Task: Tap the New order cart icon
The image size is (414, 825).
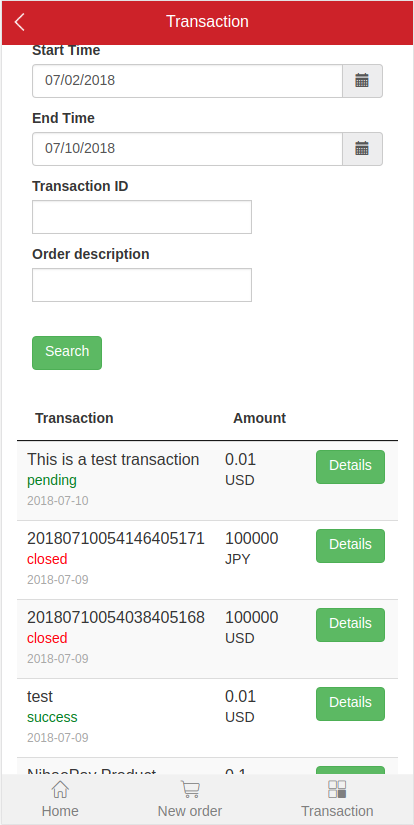Action: tap(190, 789)
